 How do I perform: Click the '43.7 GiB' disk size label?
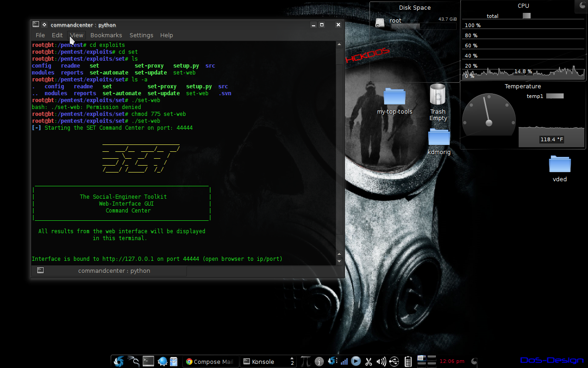pos(447,19)
